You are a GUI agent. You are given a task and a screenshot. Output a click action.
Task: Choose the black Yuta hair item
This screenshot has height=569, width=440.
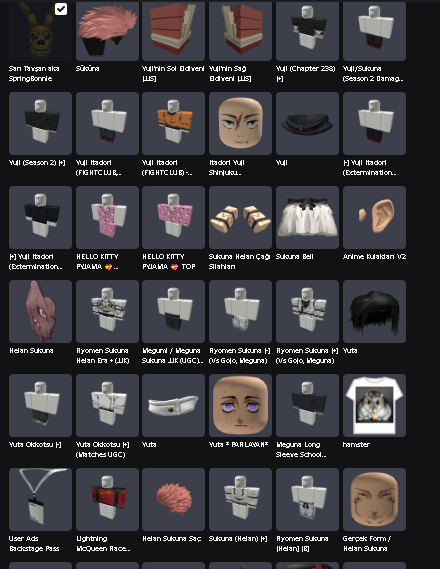374,311
